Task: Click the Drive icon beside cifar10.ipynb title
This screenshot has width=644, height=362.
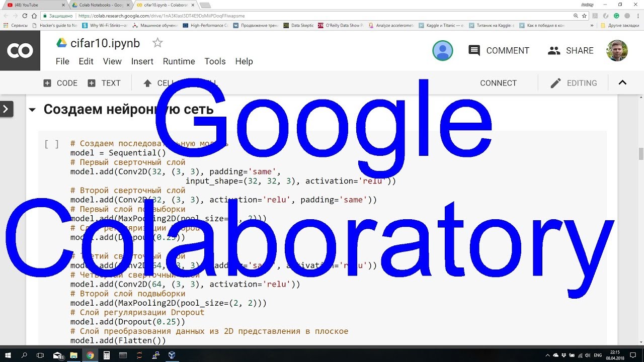Action: tap(62, 43)
